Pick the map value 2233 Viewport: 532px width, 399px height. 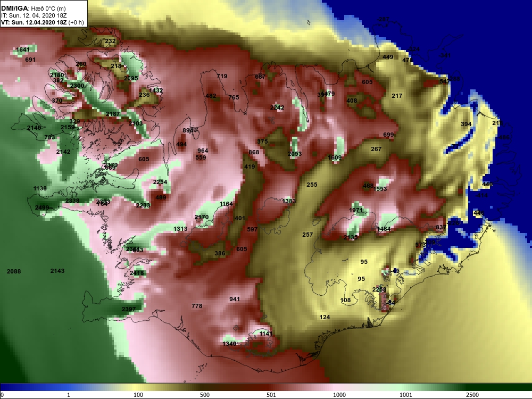coord(143,205)
